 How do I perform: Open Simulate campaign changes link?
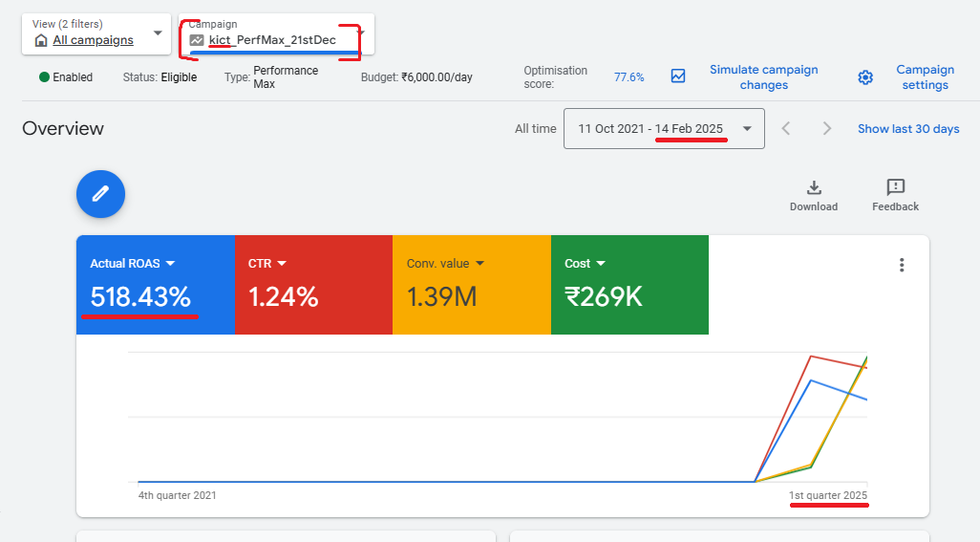tap(764, 77)
